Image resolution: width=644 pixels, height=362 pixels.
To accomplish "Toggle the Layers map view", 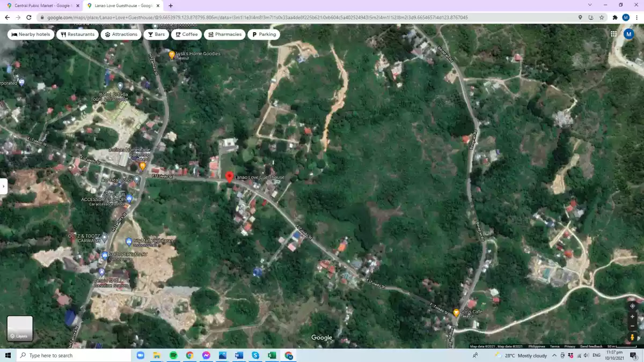I will [x=20, y=328].
